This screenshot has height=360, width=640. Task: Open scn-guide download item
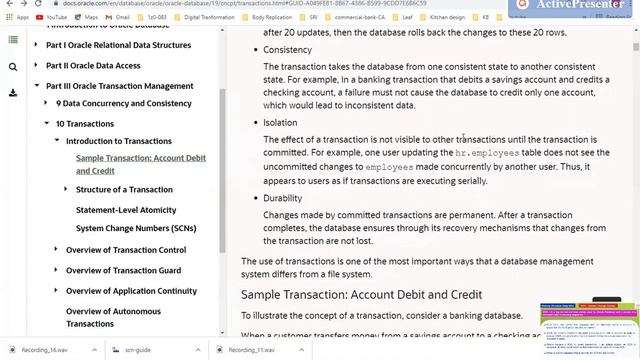138,350
